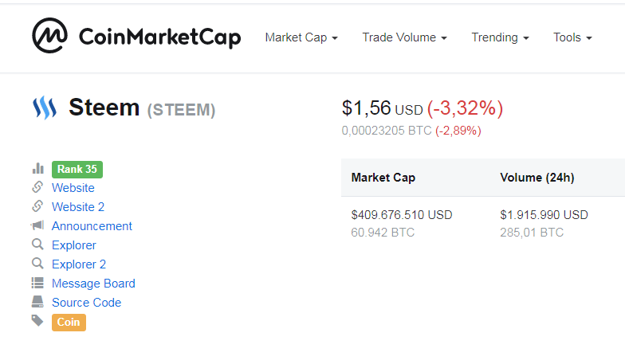
Task: Click the drive icon beside Source Code
Action: [x=37, y=303]
